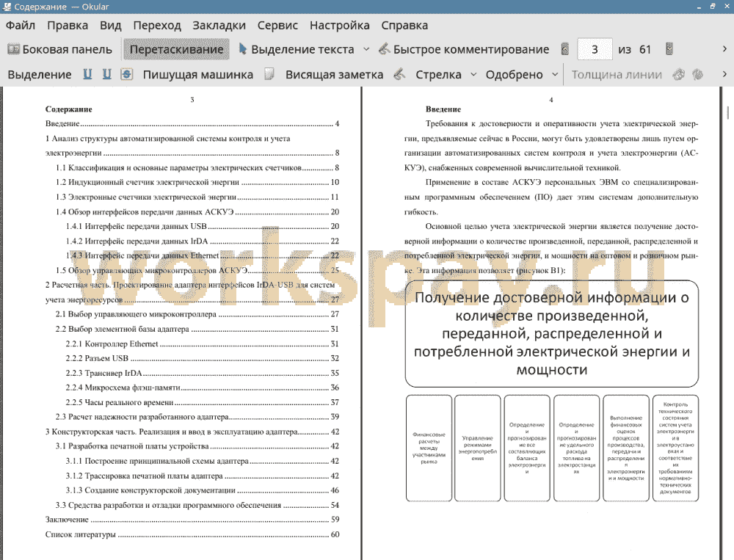734x560 pixels.
Task: Click the total page count 61
Action: [645, 49]
